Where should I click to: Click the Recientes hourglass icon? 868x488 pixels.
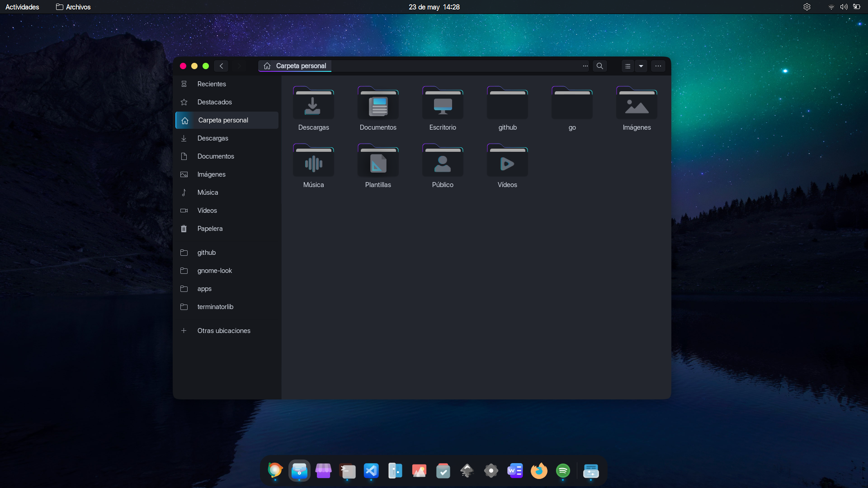184,84
